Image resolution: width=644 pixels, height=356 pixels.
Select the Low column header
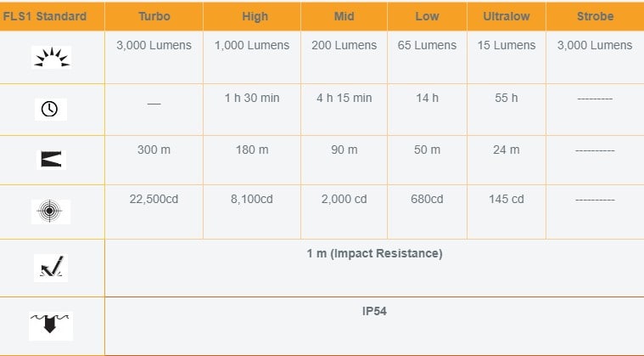click(427, 16)
